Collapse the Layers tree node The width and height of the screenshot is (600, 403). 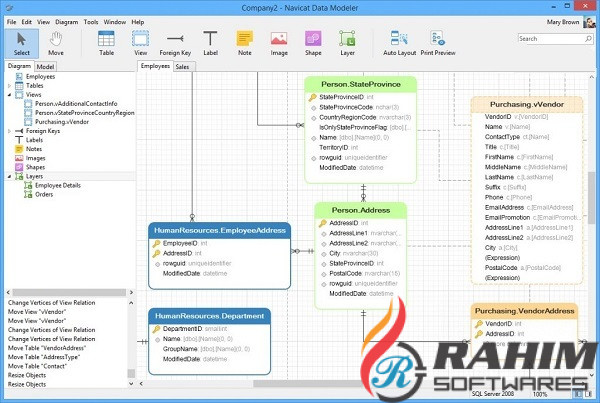pos(10,176)
